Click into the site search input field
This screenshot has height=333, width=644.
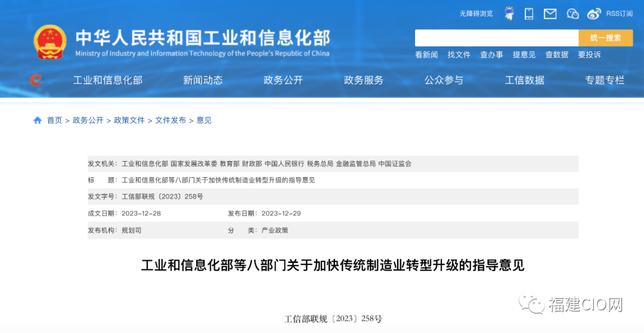coord(496,38)
